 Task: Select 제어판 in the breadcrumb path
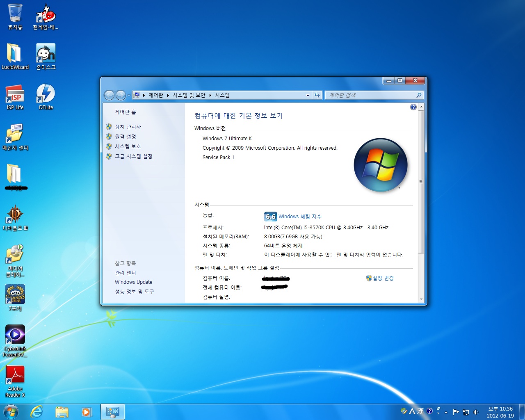156,95
